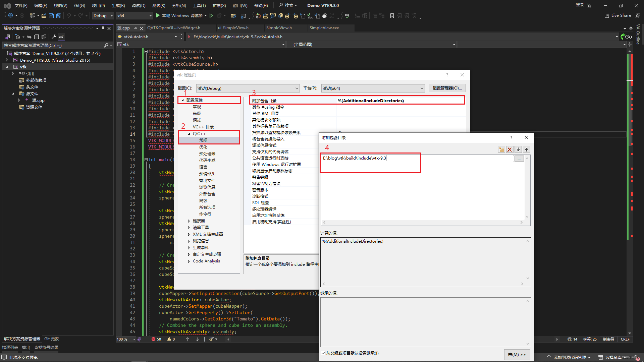Click the 宏(M) >> button

(517, 354)
